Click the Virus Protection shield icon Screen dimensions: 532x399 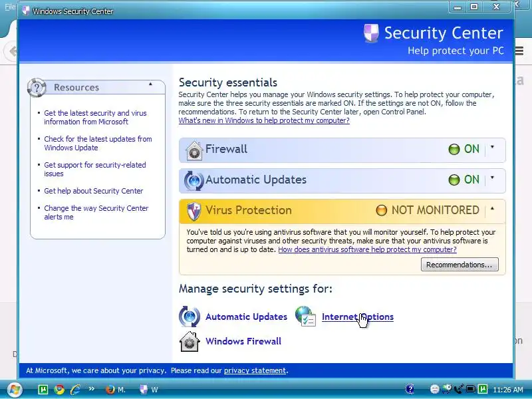194,211
